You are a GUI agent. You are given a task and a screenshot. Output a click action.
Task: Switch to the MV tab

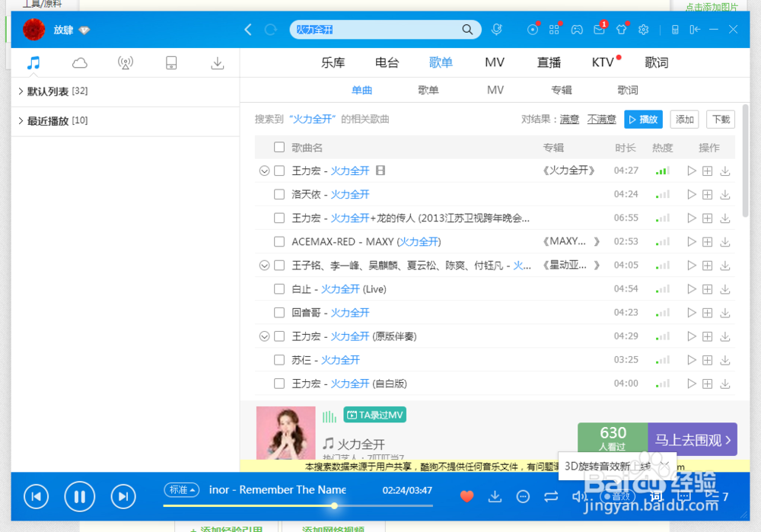point(494,62)
